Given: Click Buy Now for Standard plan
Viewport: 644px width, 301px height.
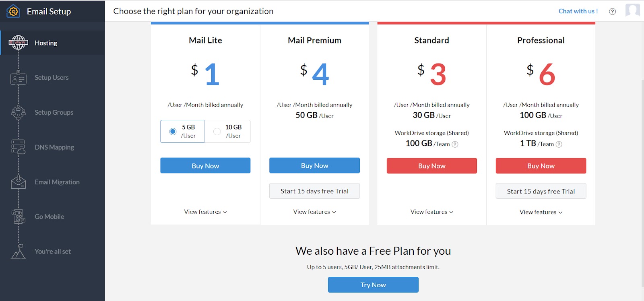Looking at the screenshot, I should point(431,166).
